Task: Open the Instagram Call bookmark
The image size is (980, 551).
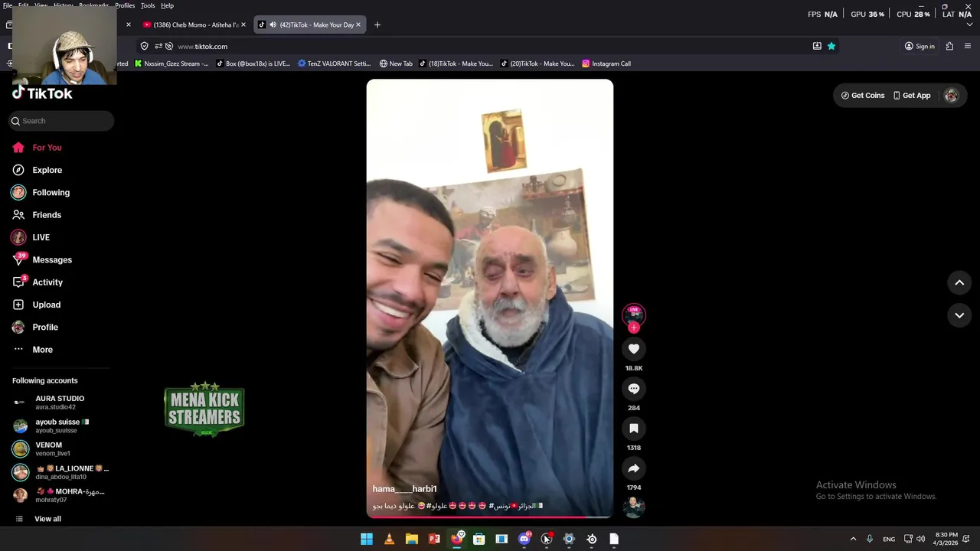Action: 606,64
